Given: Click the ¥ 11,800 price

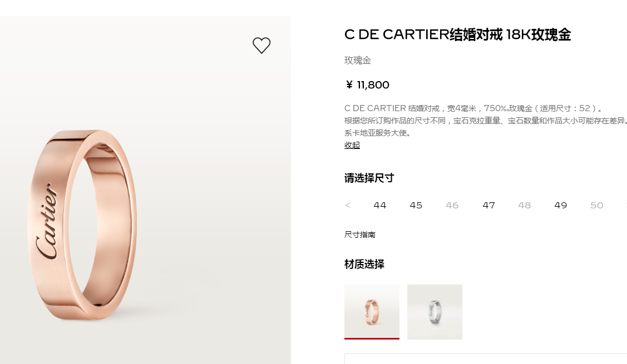Looking at the screenshot, I should [367, 84].
